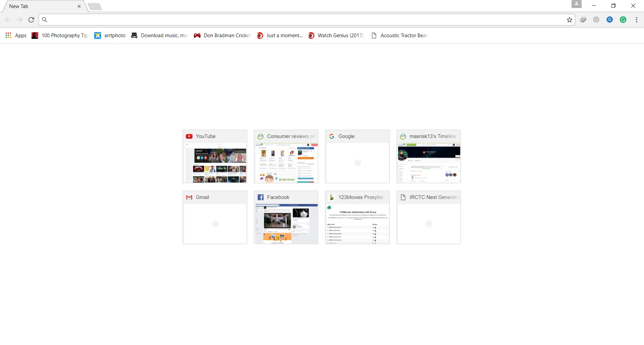This screenshot has height=345, width=644.
Task: Click the browser back arrow
Action: tap(8, 20)
